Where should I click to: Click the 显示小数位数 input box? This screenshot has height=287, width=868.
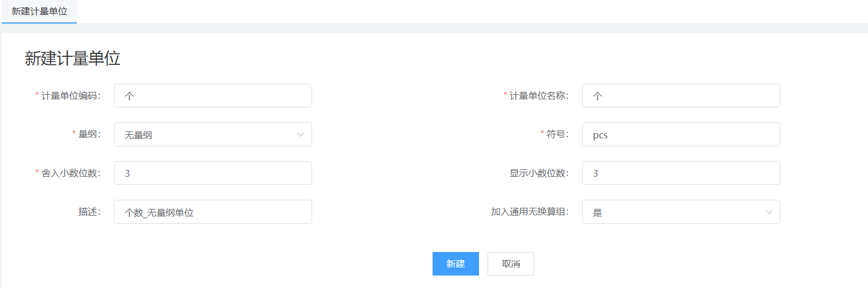680,173
